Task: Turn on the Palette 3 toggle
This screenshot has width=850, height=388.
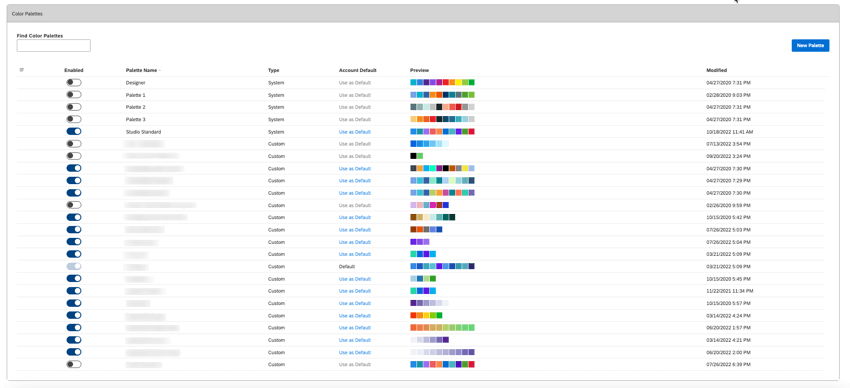Action: [x=74, y=119]
